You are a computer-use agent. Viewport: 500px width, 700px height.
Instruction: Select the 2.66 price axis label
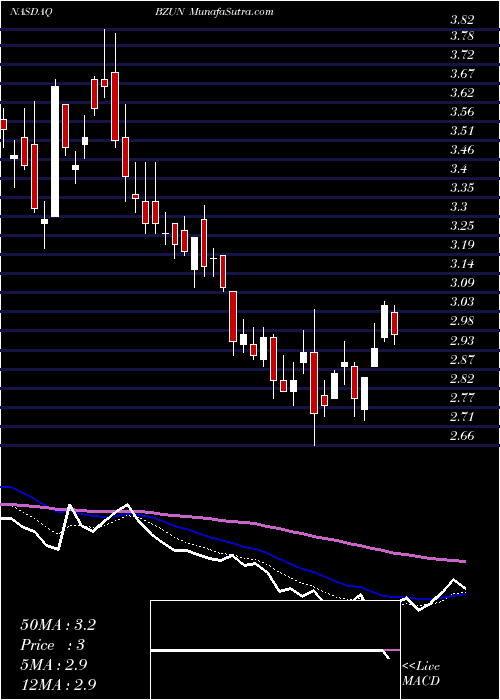point(462,435)
